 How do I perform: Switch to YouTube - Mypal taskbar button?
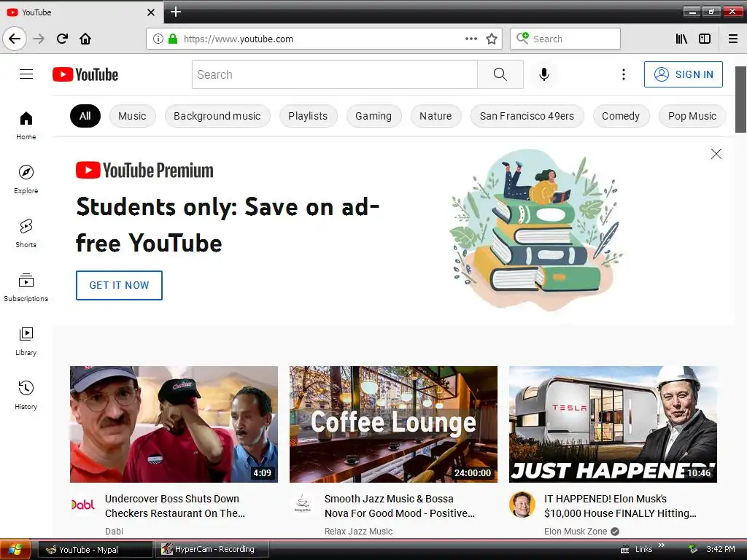coord(96,550)
